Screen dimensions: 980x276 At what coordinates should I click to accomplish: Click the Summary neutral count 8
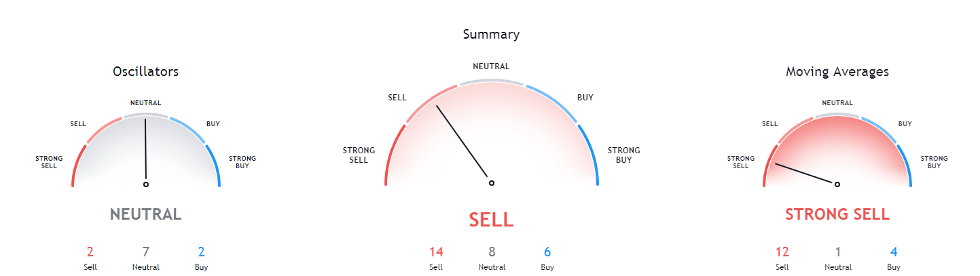[x=492, y=252]
